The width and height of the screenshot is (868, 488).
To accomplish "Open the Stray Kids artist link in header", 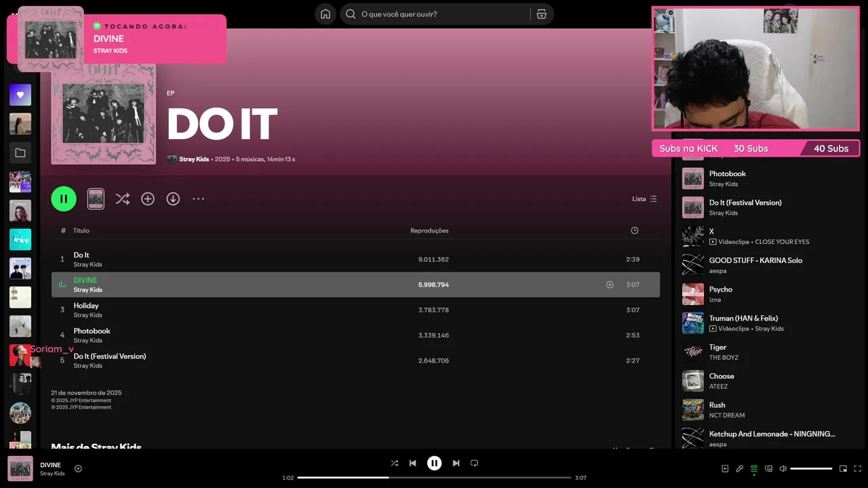I will tap(194, 159).
